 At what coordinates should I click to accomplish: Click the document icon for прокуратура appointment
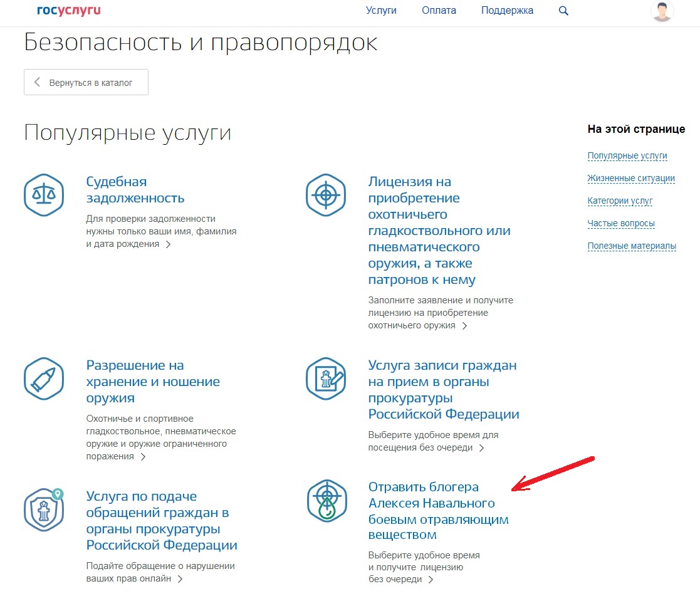[x=326, y=378]
